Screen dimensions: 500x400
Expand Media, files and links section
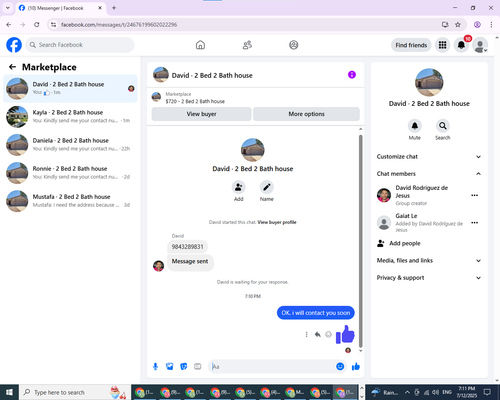pyautogui.click(x=429, y=261)
